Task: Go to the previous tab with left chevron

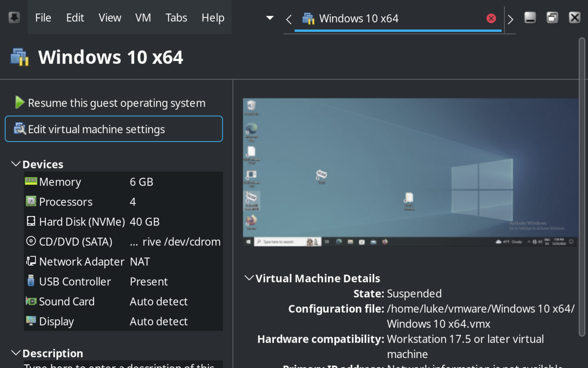Action: (289, 19)
